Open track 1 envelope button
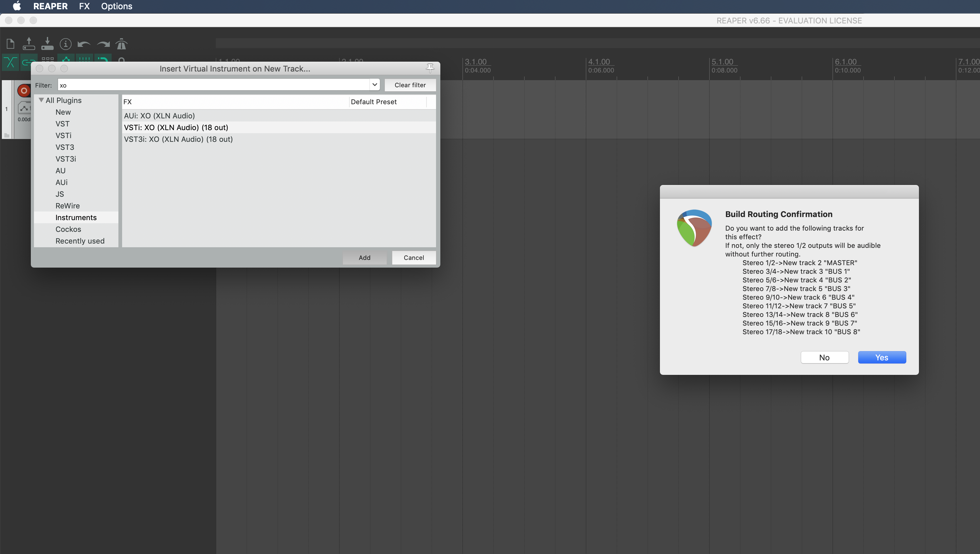The width and height of the screenshot is (980, 554). point(24,108)
